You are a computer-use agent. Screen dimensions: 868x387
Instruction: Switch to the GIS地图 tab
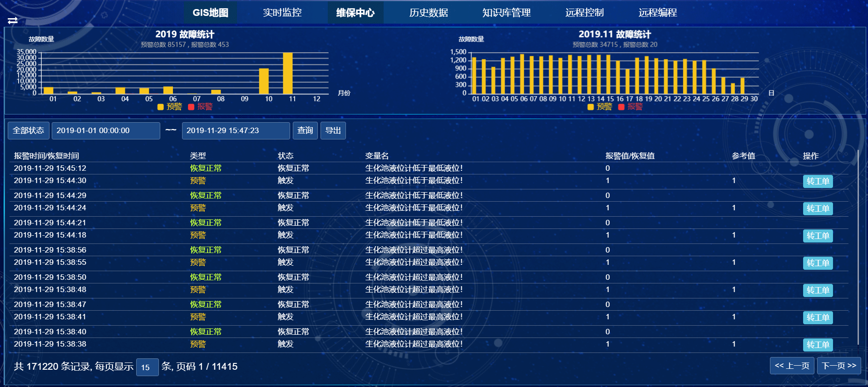210,13
